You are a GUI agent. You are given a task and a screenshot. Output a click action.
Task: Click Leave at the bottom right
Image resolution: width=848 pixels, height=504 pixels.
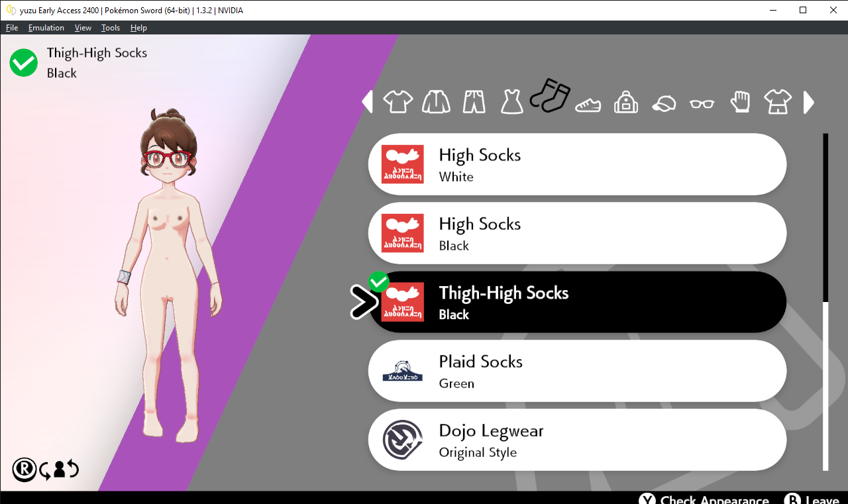(823, 501)
